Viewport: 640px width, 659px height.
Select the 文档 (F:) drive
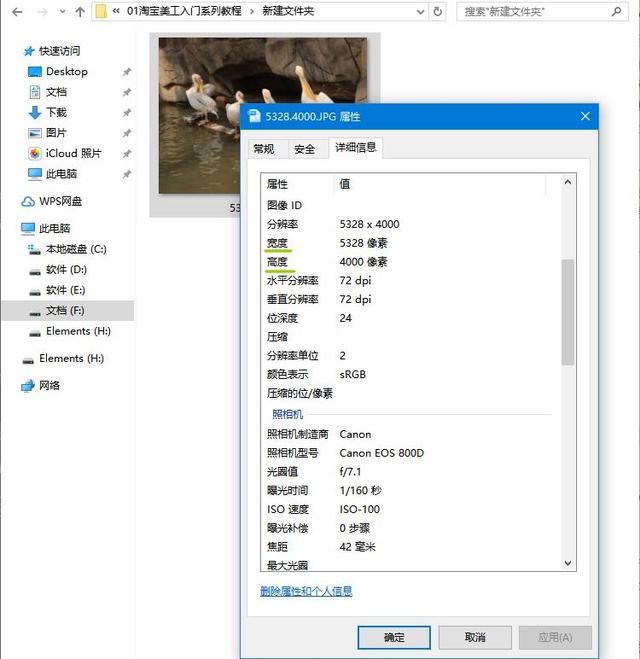[x=65, y=311]
